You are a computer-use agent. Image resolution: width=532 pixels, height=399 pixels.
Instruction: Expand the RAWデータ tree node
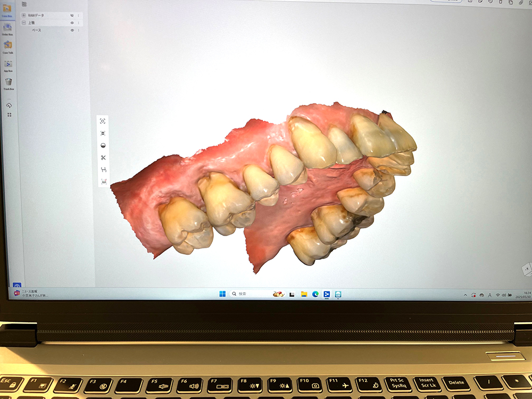[x=23, y=15]
